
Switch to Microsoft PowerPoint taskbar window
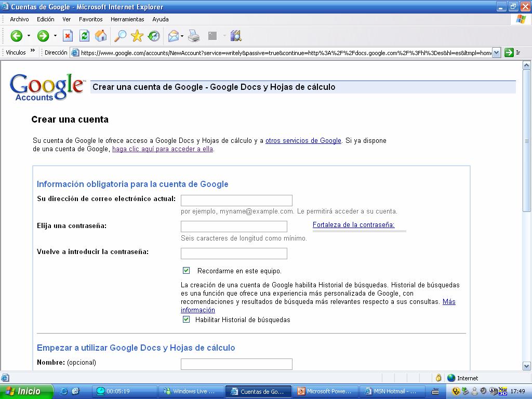325,391
